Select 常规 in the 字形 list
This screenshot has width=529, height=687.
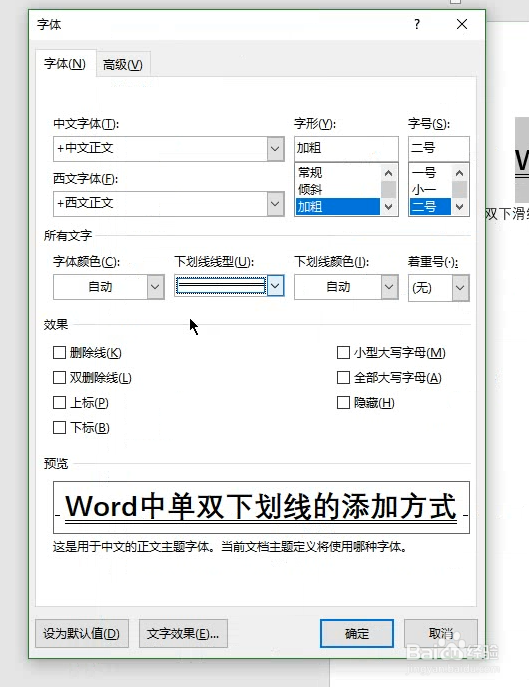coord(338,172)
